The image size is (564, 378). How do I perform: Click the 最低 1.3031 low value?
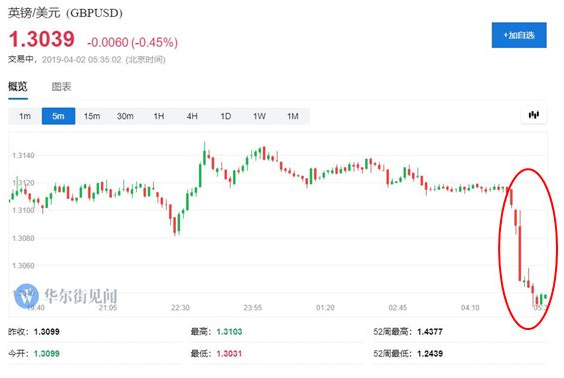coord(229,354)
